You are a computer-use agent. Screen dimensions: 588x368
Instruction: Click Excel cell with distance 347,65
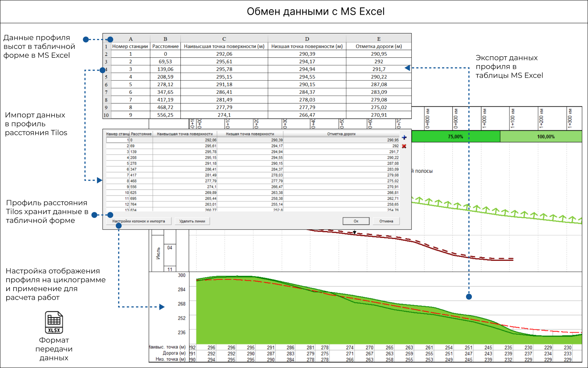(165, 92)
